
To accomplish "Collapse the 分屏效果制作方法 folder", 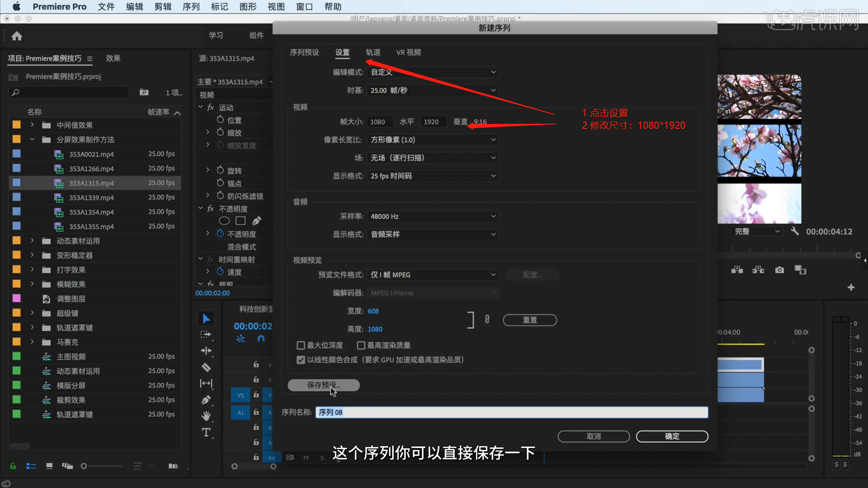I will tap(32, 139).
